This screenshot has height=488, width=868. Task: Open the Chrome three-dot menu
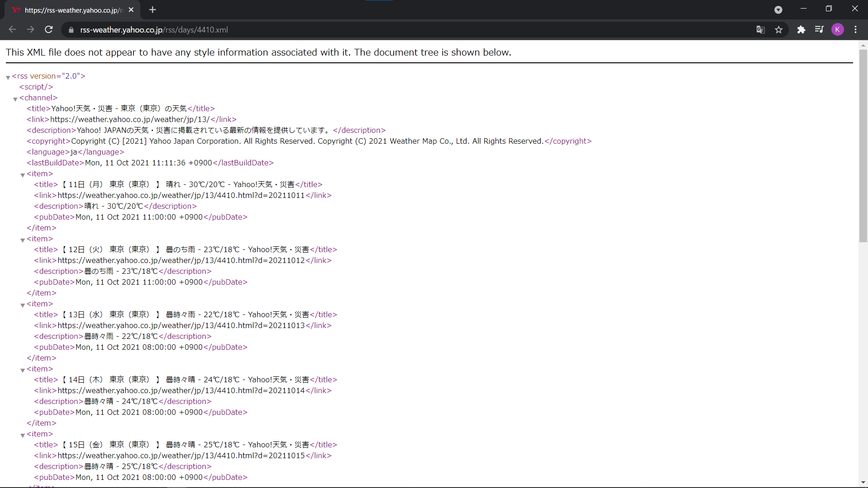855,30
